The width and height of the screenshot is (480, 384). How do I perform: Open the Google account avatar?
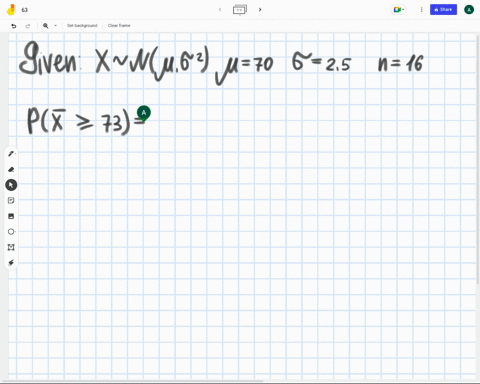click(469, 10)
